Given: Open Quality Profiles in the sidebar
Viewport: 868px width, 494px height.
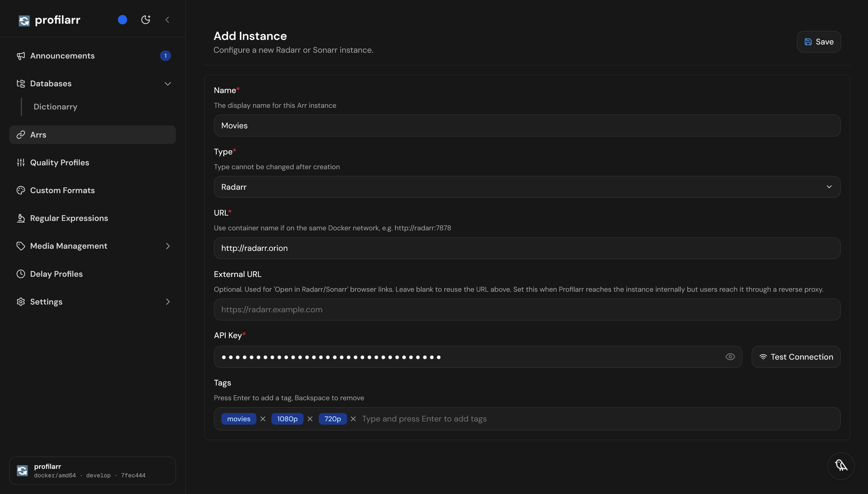Looking at the screenshot, I should click(93, 162).
